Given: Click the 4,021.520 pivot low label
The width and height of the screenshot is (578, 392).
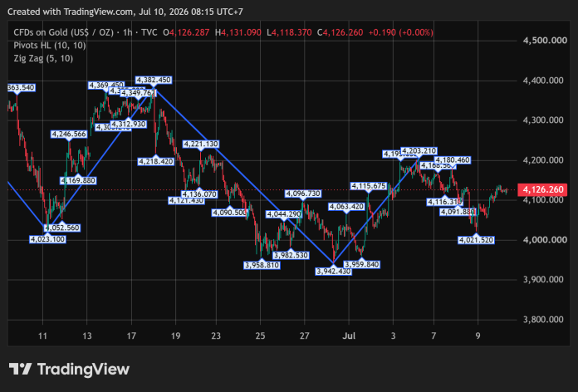Looking at the screenshot, I should coord(476,240).
